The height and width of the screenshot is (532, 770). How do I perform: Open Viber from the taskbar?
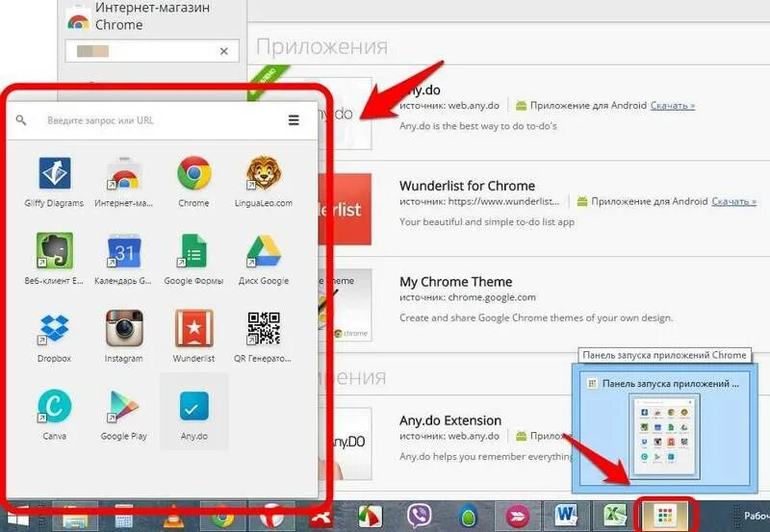[x=419, y=516]
